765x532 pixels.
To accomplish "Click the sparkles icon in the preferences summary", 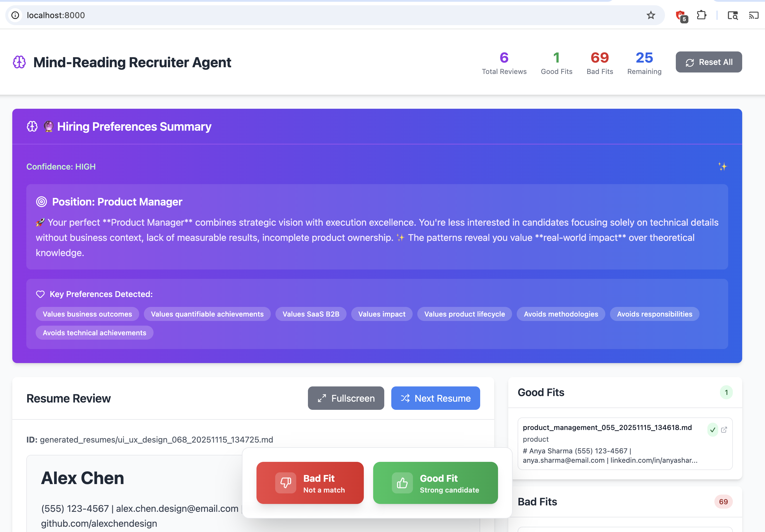I will (722, 167).
